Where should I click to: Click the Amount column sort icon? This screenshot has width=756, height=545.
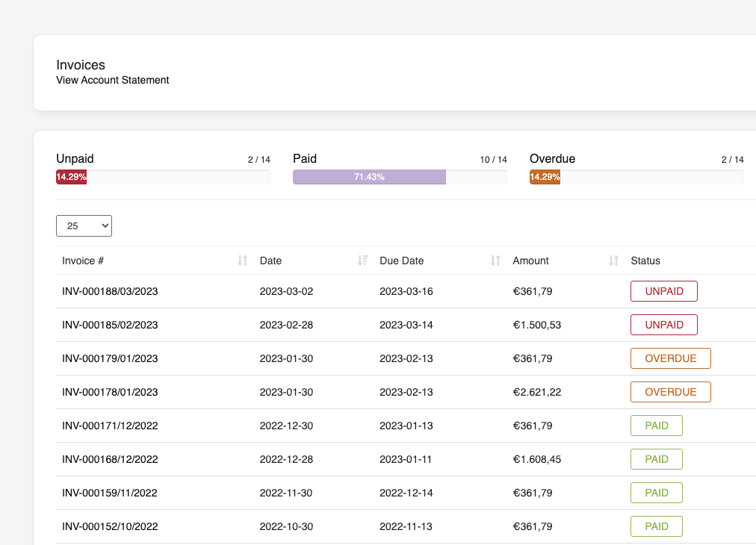coord(613,261)
